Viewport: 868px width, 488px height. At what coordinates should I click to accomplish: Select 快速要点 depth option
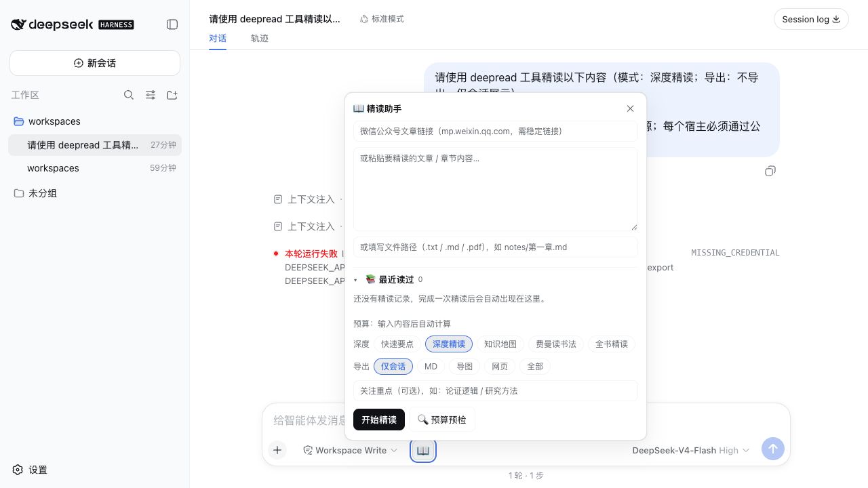tap(397, 344)
